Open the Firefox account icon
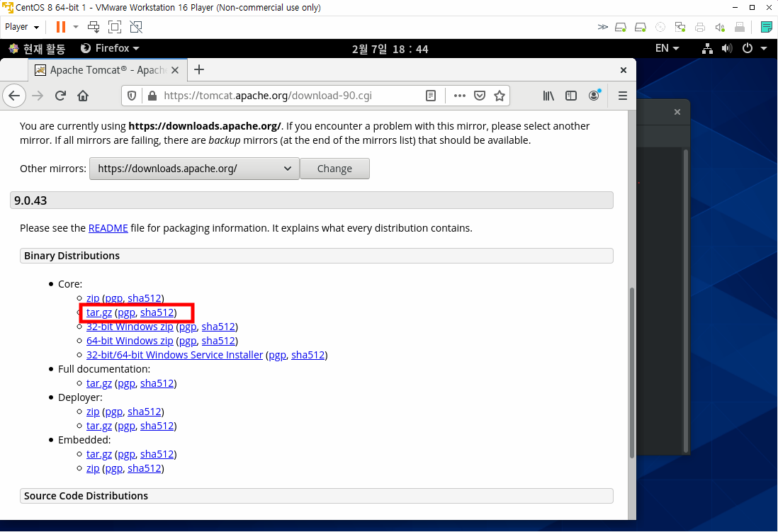This screenshot has height=532, width=778. tap(594, 96)
